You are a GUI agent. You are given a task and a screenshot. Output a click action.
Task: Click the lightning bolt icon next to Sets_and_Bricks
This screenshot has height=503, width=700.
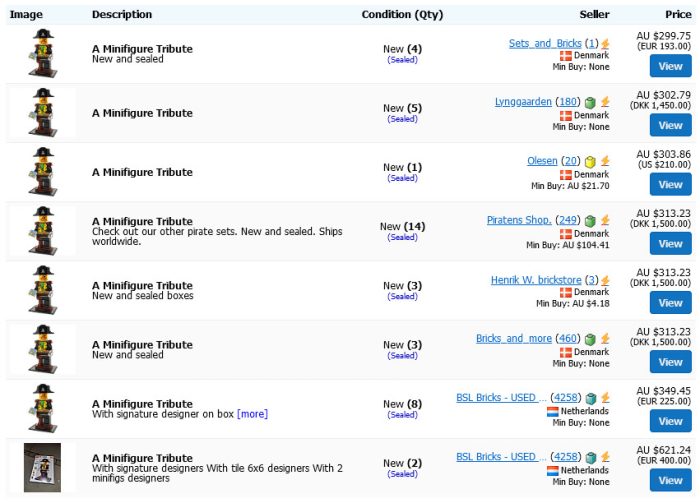click(x=605, y=44)
